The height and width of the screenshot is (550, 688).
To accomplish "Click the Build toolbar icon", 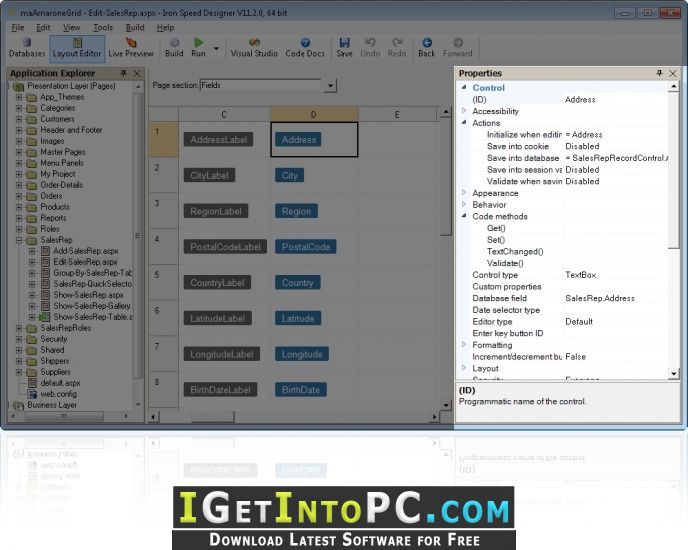I will point(174,47).
